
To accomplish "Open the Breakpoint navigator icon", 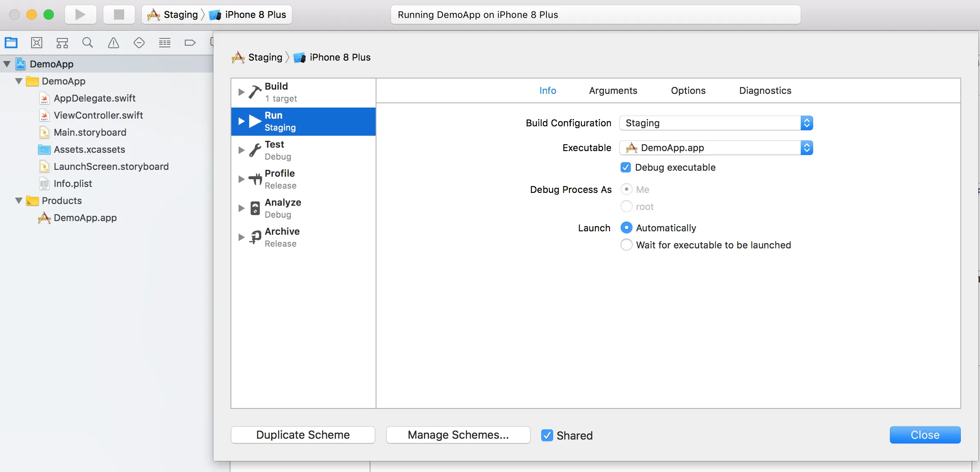I will 190,43.
